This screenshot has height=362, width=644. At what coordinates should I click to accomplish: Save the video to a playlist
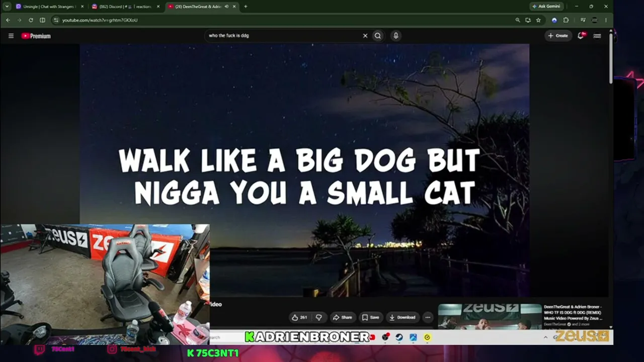click(x=371, y=317)
